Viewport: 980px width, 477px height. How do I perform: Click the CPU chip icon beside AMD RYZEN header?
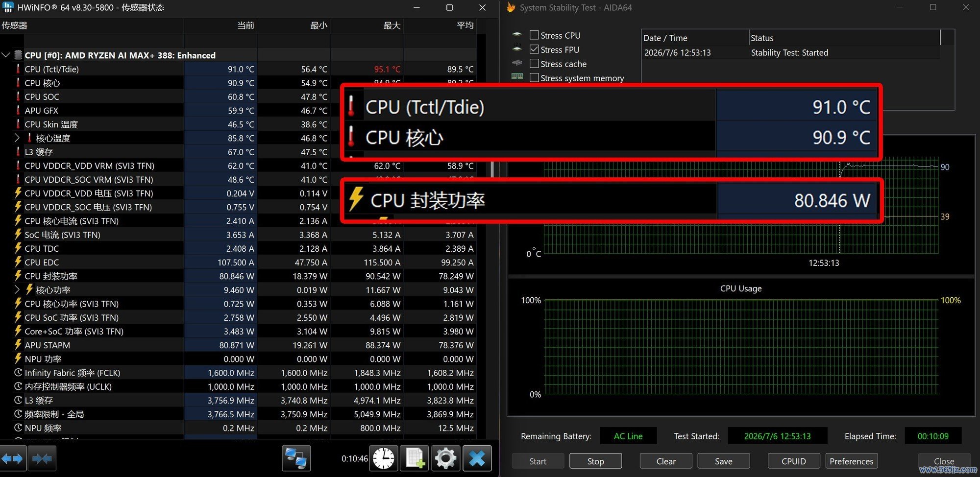(x=18, y=55)
